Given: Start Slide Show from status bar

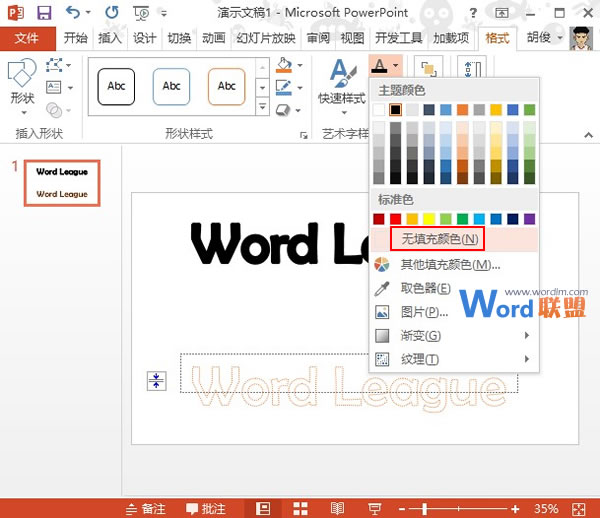Looking at the screenshot, I should 374,509.
